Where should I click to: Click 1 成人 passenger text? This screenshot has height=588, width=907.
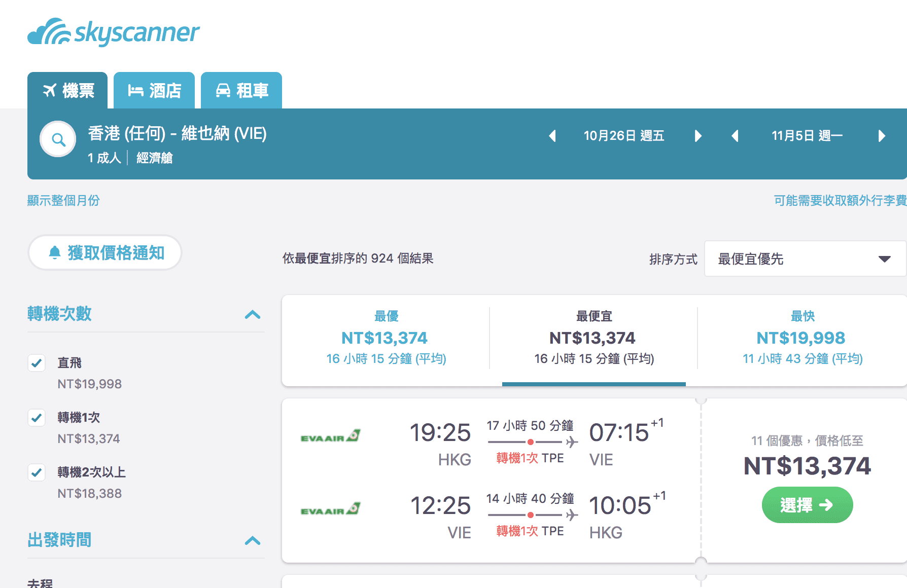tap(104, 158)
